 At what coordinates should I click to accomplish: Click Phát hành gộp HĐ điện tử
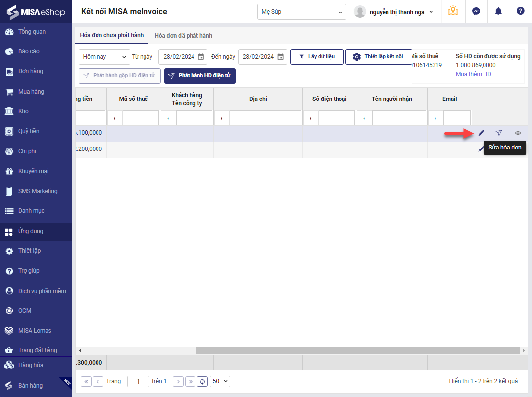tap(120, 76)
